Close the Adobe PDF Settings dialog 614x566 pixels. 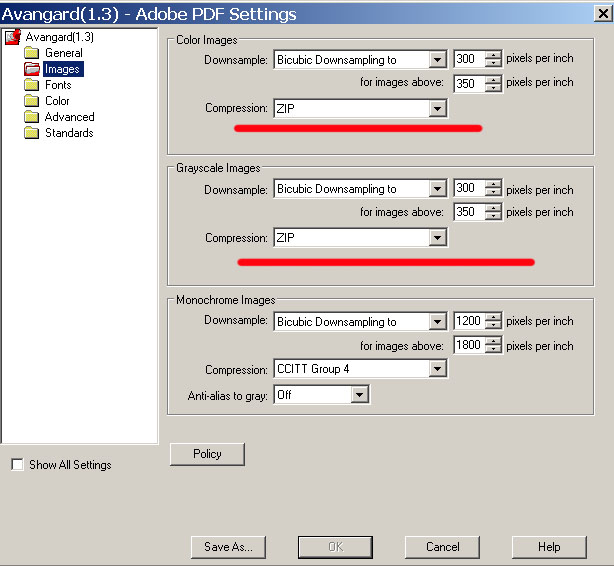(x=603, y=14)
